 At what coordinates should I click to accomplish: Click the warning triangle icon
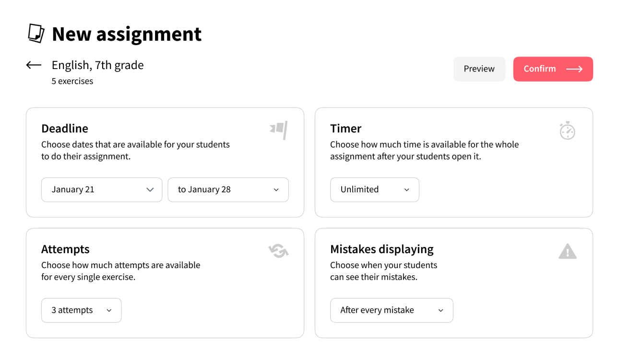click(567, 251)
